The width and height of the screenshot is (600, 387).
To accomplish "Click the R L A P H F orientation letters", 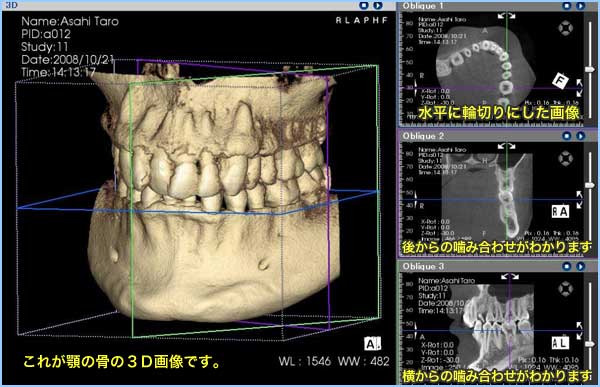I will coord(362,20).
